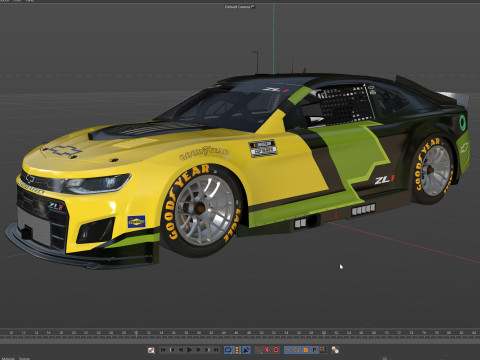
Task: Toggle Point Level Animation dotted-grid icon
Action: pos(323,350)
